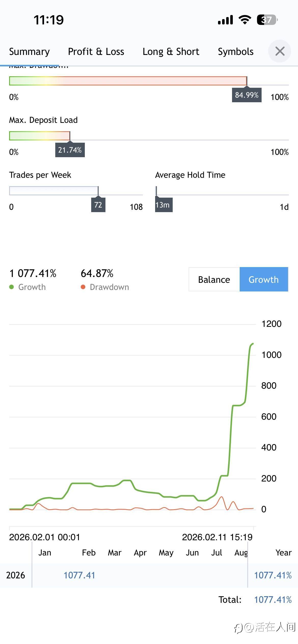Tap the Wi-Fi status icon
This screenshot has width=298, height=644.
coord(245,20)
